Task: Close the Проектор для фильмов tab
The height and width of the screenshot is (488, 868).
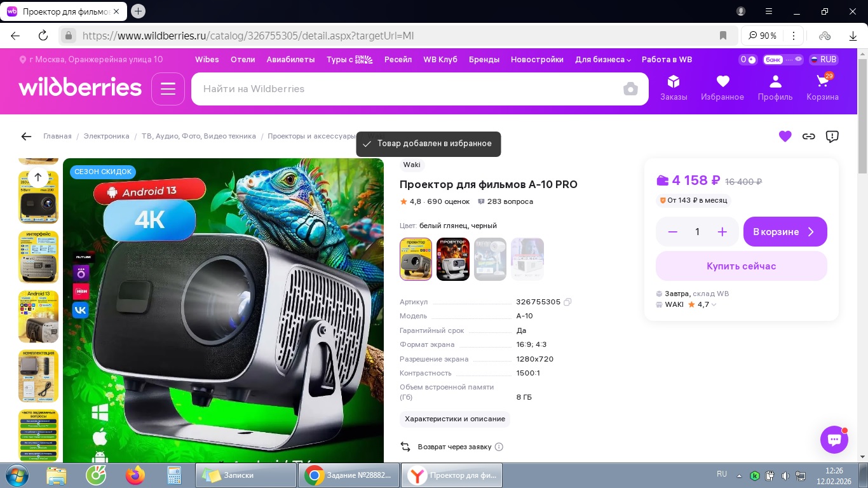Action: pyautogui.click(x=116, y=11)
